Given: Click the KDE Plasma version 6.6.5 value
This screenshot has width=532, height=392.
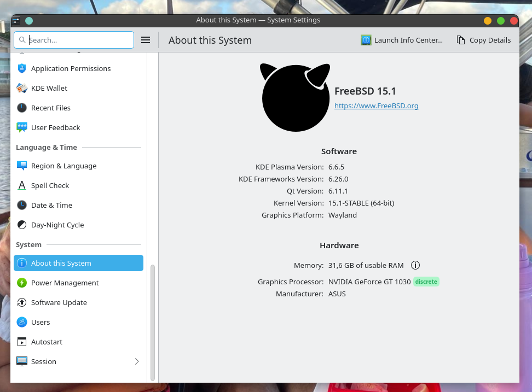Looking at the screenshot, I should click(336, 167).
